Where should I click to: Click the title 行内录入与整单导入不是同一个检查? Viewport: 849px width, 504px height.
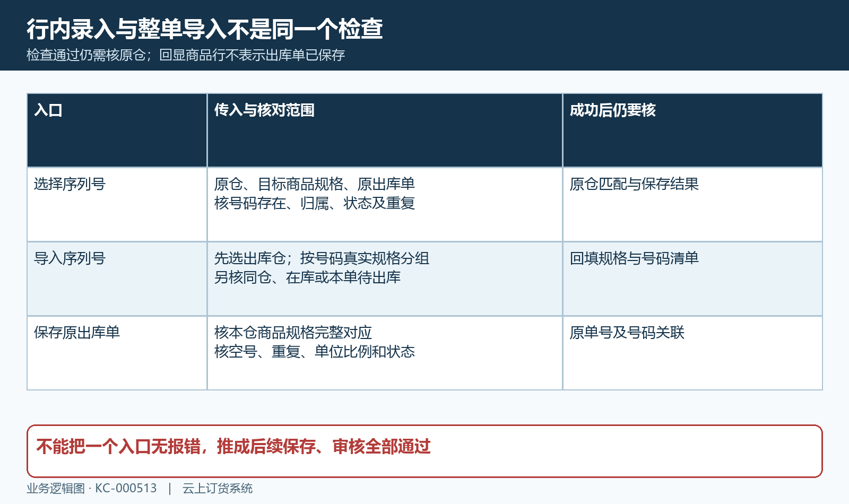[x=205, y=29]
